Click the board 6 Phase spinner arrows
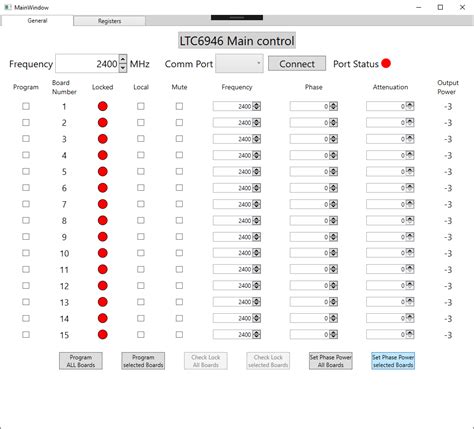This screenshot has width=474, height=429. [333, 188]
